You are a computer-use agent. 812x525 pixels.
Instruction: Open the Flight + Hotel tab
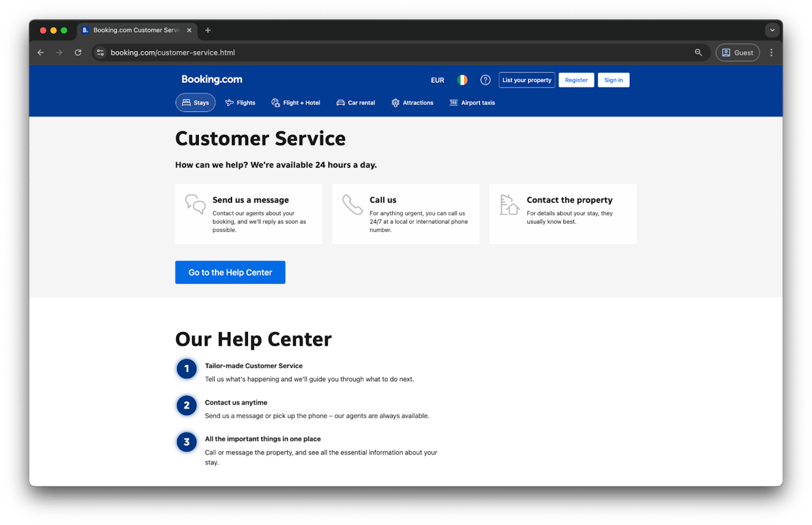pos(296,103)
